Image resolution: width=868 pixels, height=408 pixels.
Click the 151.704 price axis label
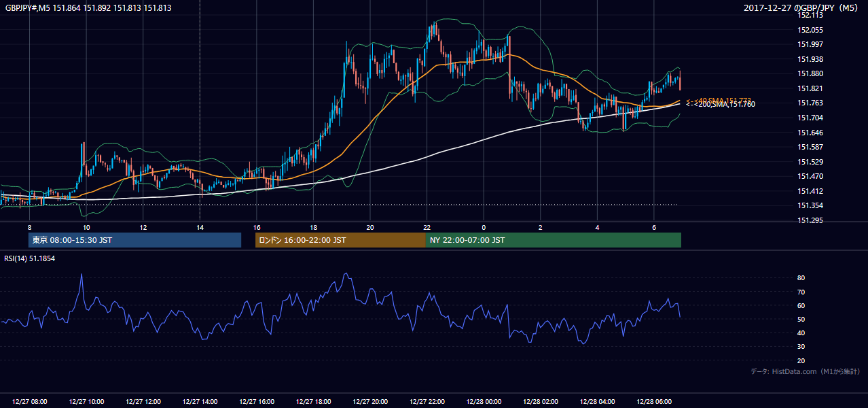[810, 117]
